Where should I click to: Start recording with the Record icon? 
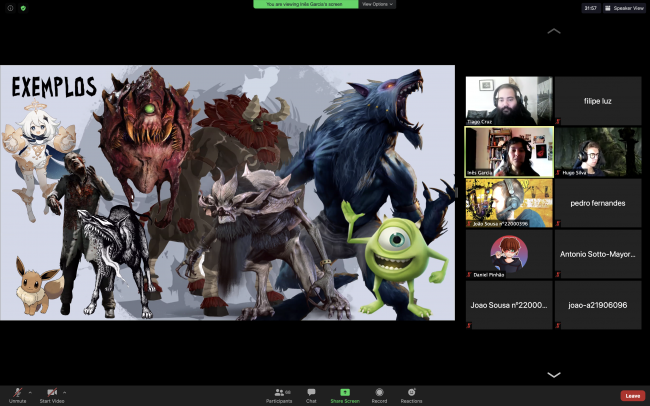[x=379, y=392]
